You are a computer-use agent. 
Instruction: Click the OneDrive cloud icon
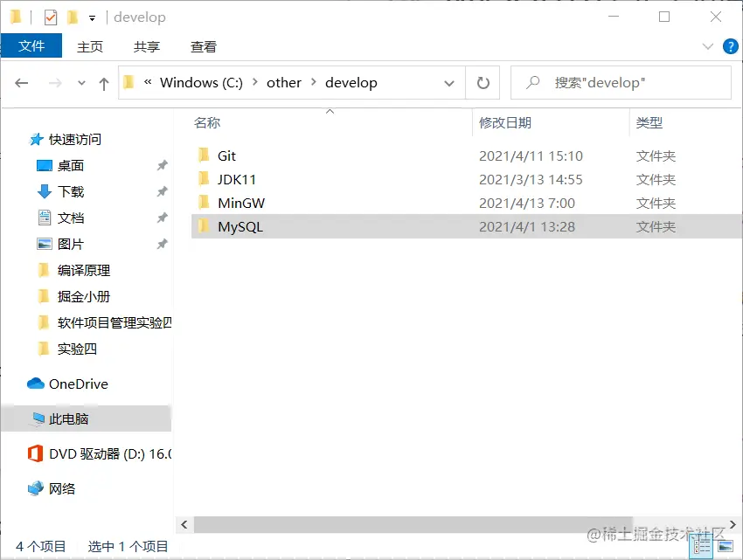(36, 384)
